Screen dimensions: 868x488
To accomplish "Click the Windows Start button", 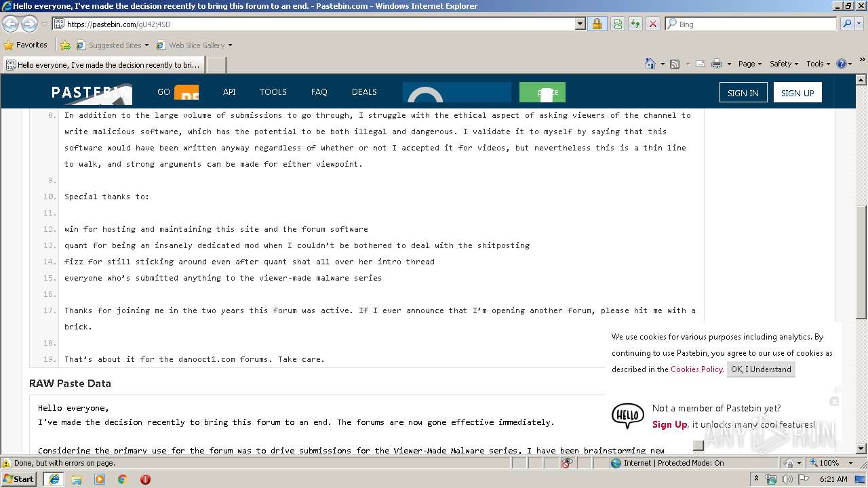I will (19, 479).
